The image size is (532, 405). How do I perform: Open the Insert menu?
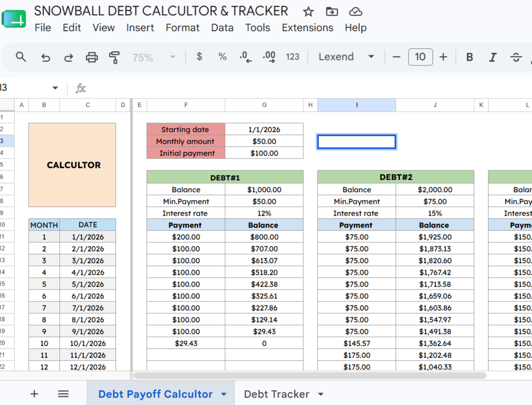[x=140, y=28]
